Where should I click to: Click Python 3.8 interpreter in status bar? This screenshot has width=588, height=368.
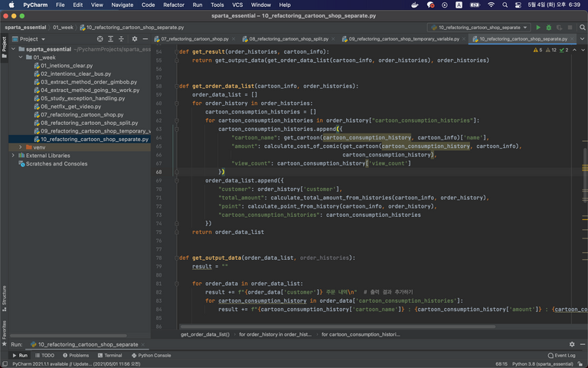point(544,364)
